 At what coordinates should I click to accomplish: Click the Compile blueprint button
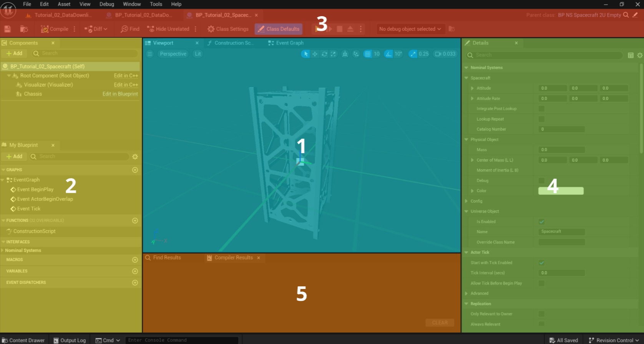[x=55, y=29]
